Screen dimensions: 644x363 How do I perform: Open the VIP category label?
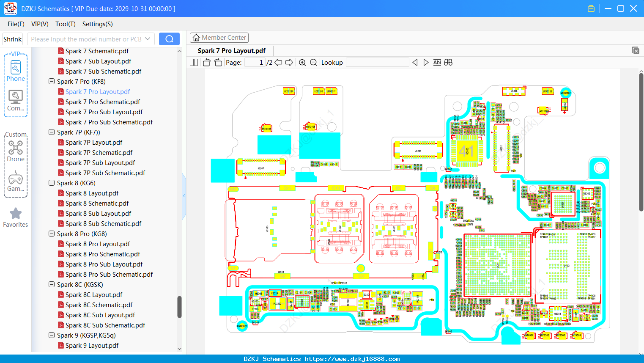(x=16, y=54)
